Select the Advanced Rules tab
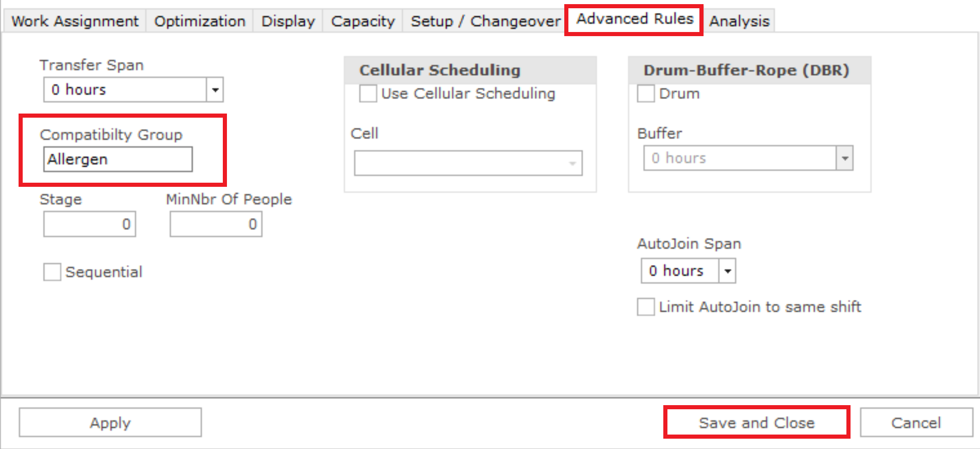This screenshot has height=449, width=980. tap(635, 19)
